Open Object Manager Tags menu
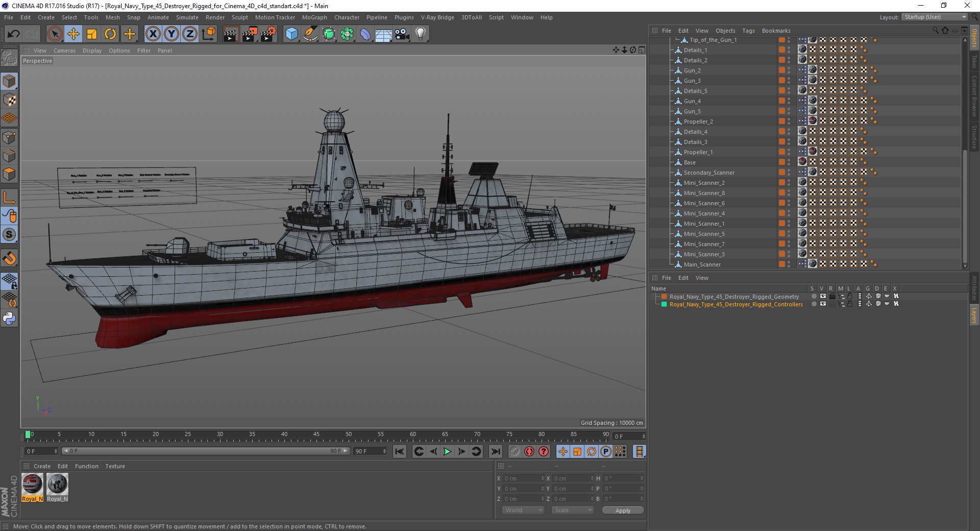 748,31
